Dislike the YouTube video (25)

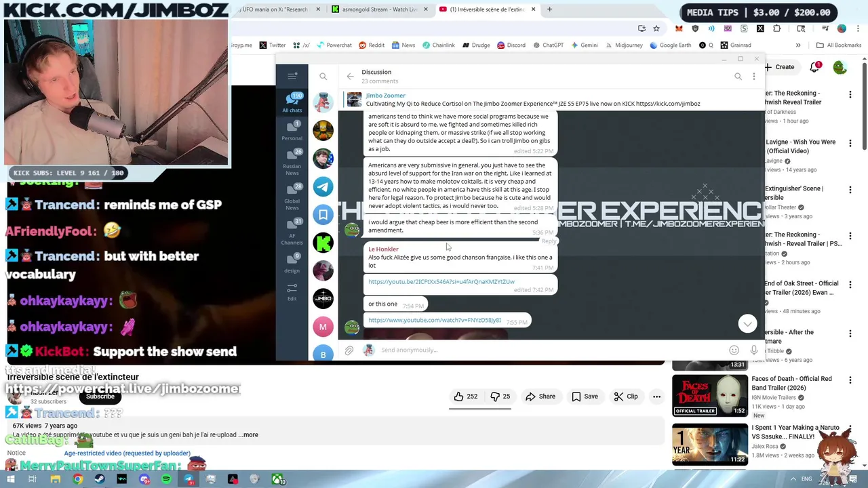(x=500, y=396)
